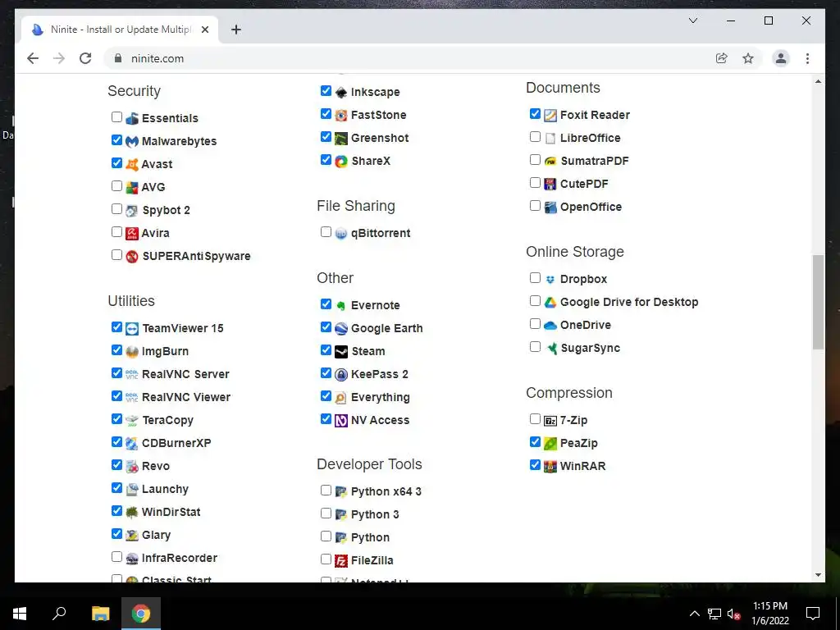Click the Google Earth icon

(x=341, y=328)
